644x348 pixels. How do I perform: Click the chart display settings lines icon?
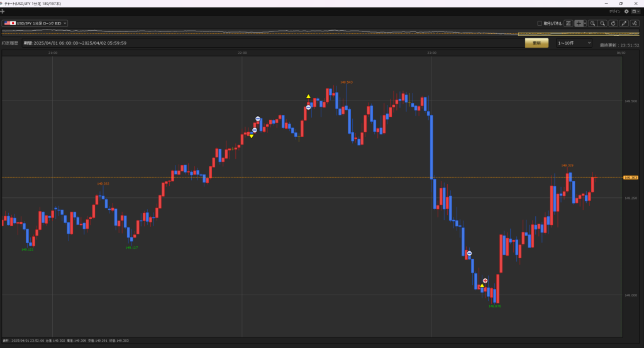click(x=568, y=23)
